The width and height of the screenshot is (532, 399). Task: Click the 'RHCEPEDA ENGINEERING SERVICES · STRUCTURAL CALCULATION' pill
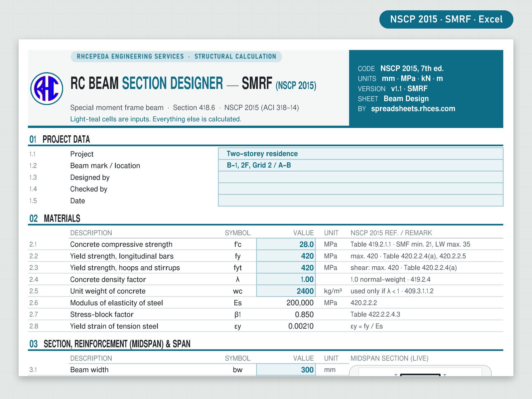[176, 57]
